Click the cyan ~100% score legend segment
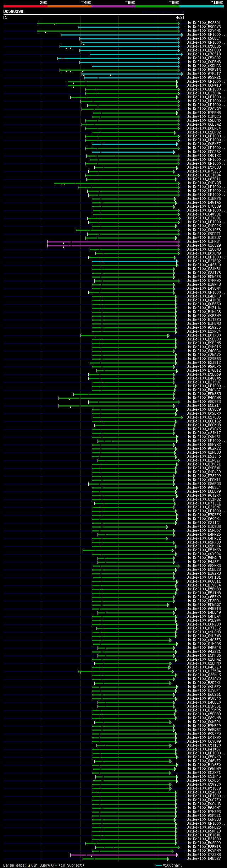The image size is (227, 868). (201, 6)
